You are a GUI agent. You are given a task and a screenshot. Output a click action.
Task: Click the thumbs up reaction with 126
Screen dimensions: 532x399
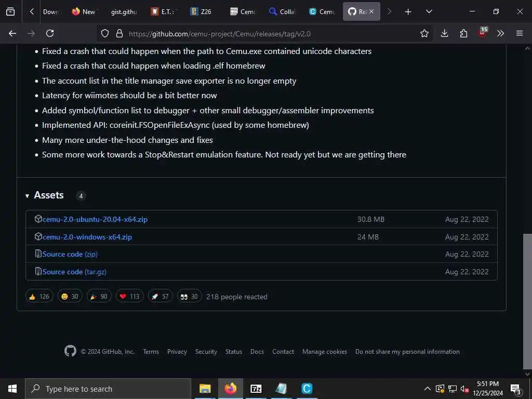point(39,297)
